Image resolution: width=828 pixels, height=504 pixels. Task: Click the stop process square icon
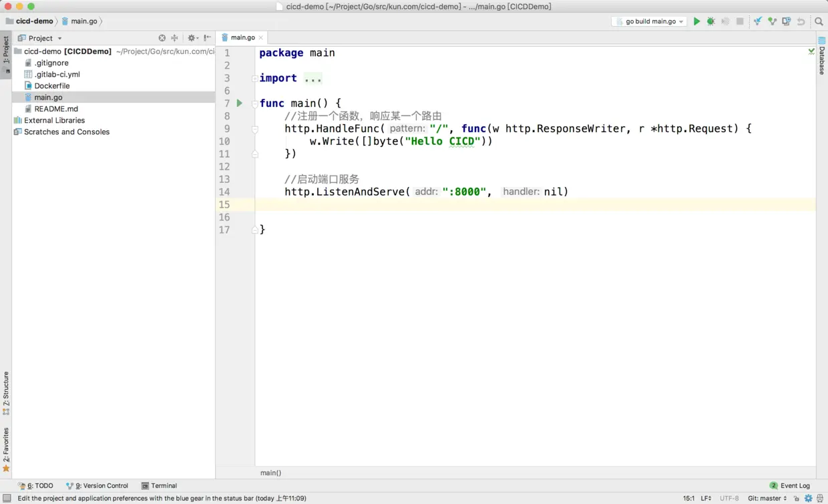(x=740, y=21)
